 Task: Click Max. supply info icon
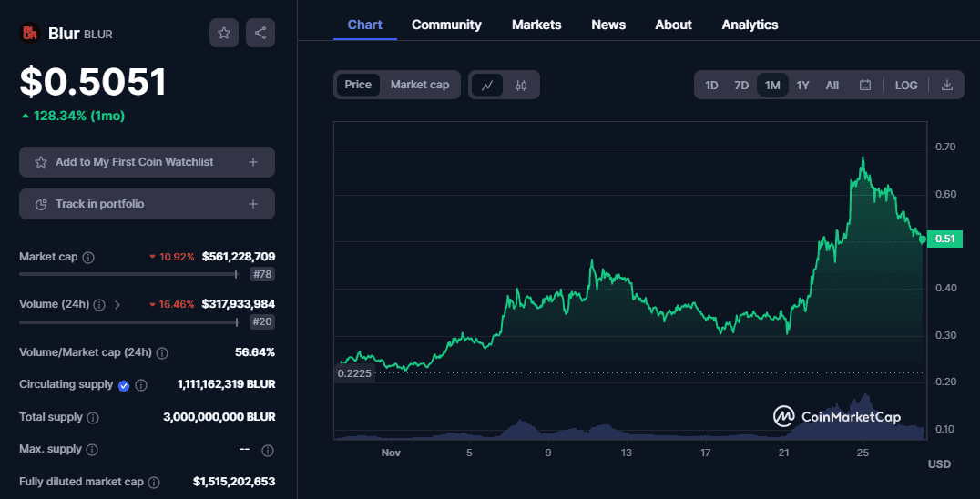[90, 450]
